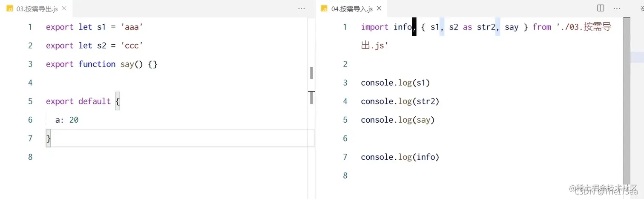
Task: Click the './03.按需导出.js' path string
Action: click(x=486, y=36)
